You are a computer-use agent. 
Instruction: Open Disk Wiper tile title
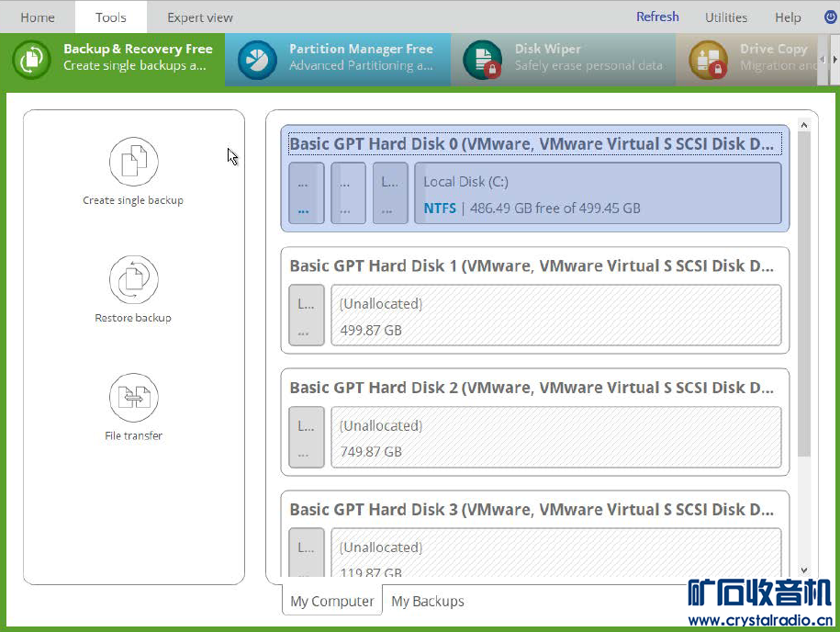click(x=547, y=49)
